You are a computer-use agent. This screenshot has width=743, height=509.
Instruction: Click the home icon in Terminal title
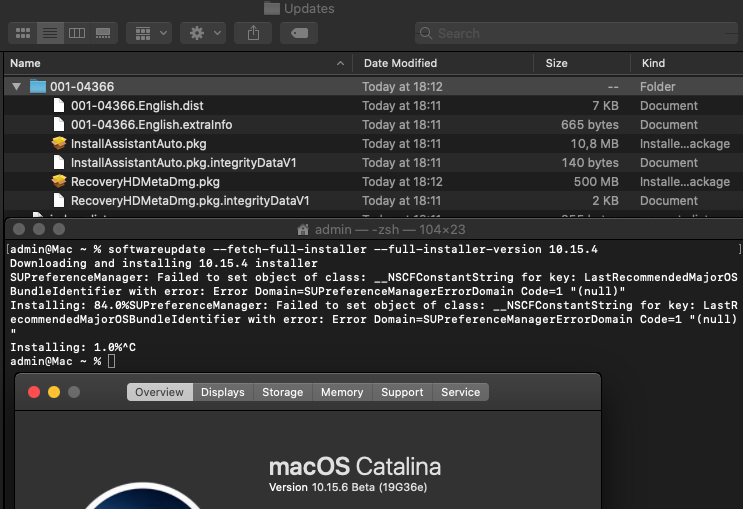tap(303, 229)
